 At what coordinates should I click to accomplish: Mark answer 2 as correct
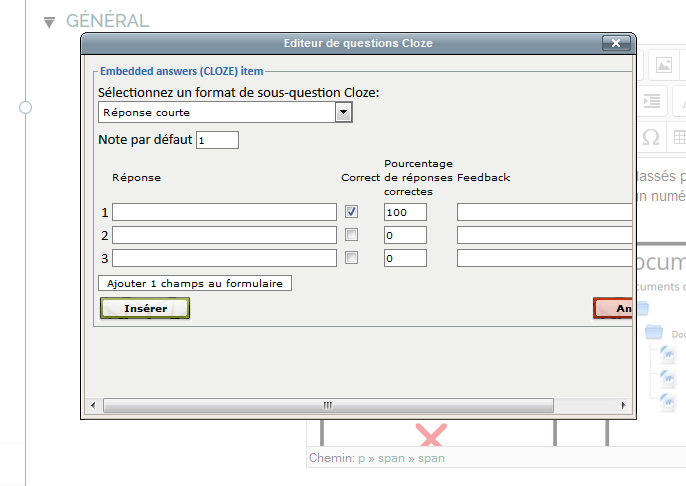[x=351, y=235]
